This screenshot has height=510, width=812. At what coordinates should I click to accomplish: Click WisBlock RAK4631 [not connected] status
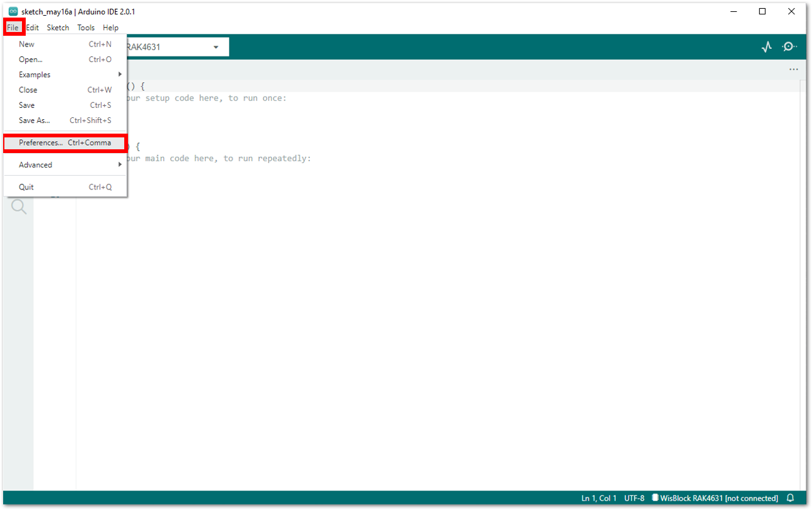click(x=714, y=498)
